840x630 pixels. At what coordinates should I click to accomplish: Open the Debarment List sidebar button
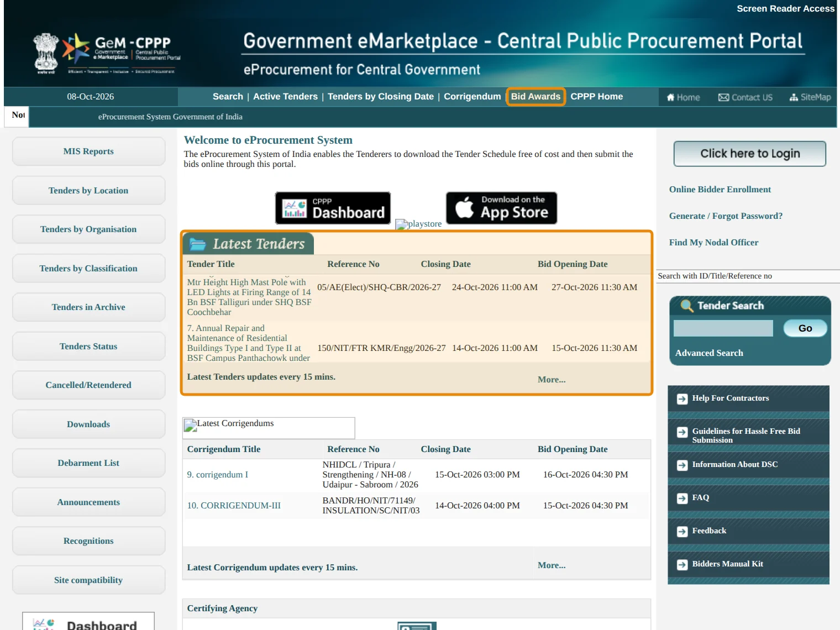point(88,463)
